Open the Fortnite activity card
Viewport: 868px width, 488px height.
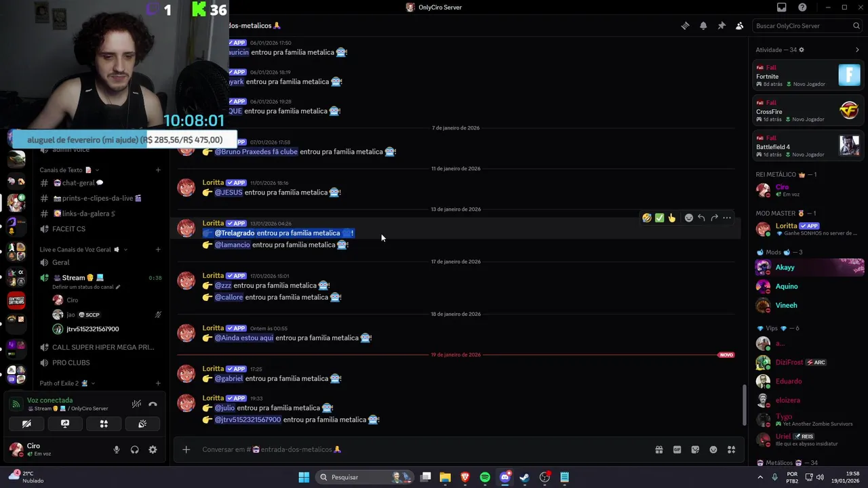tap(808, 75)
